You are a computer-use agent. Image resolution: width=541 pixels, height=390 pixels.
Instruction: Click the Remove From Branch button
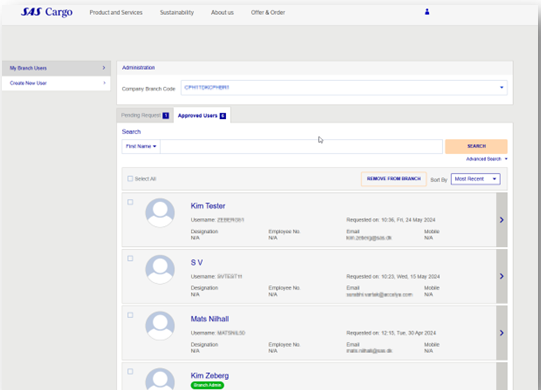[x=394, y=179]
